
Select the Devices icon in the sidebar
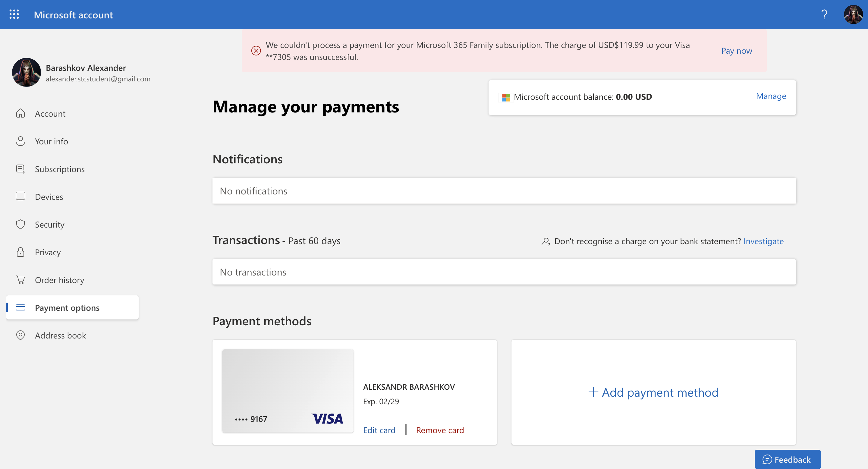pyautogui.click(x=20, y=197)
